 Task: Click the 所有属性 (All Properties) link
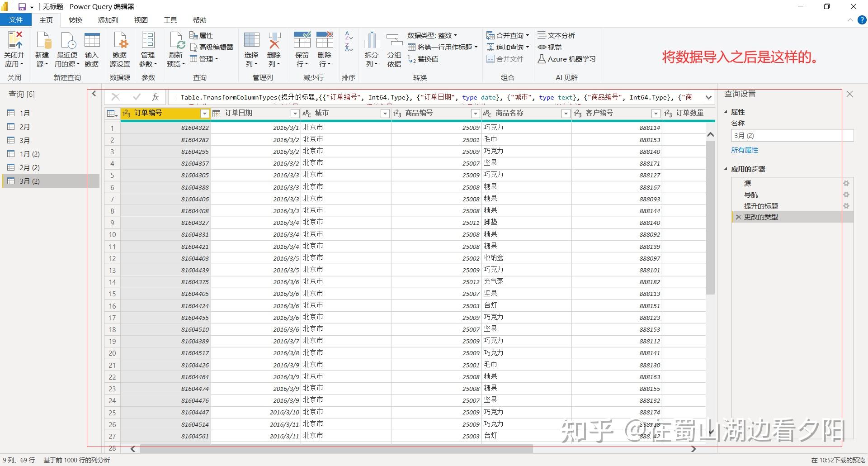745,150
